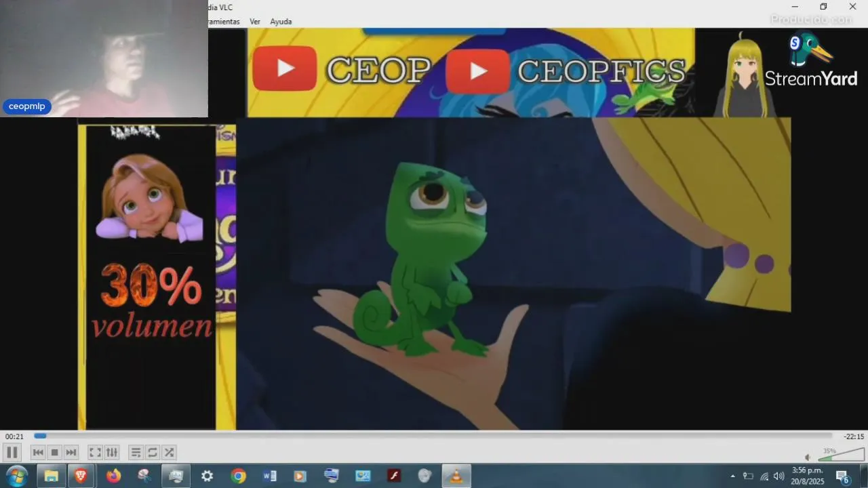Open the photo viewer taskbar icon
The image size is (868, 488).
click(363, 476)
